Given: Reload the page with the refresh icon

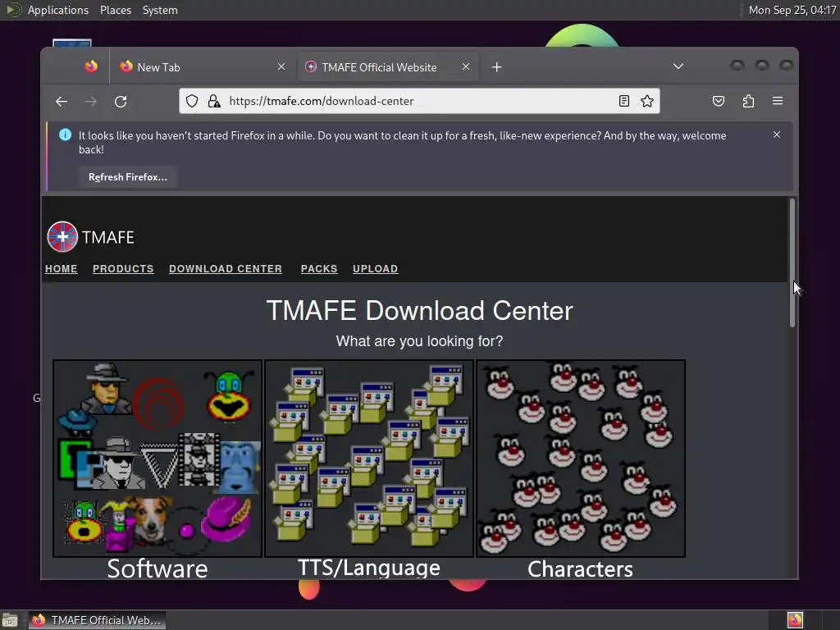Looking at the screenshot, I should point(121,101).
